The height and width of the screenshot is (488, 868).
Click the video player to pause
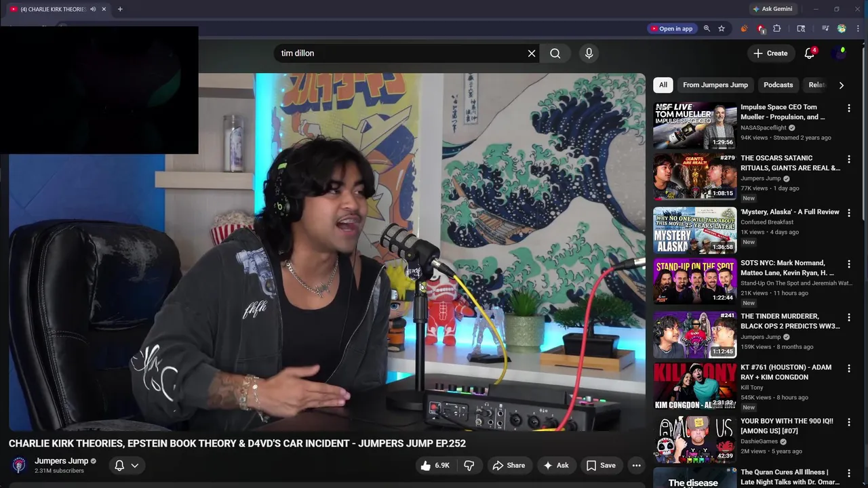(x=327, y=252)
